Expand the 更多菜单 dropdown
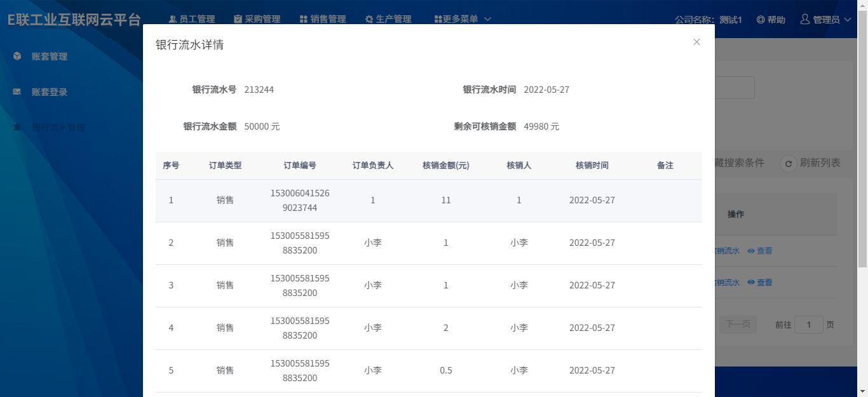The height and width of the screenshot is (397, 868). tap(463, 19)
